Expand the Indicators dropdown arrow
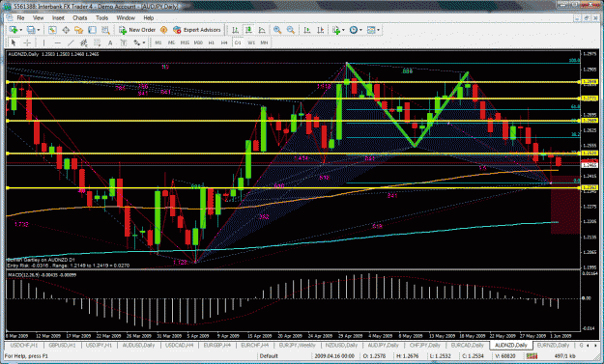 click(343, 30)
